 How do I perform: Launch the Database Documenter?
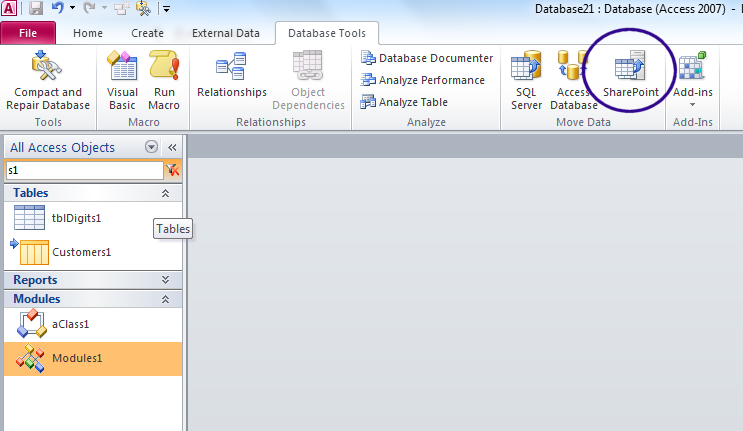(x=427, y=58)
